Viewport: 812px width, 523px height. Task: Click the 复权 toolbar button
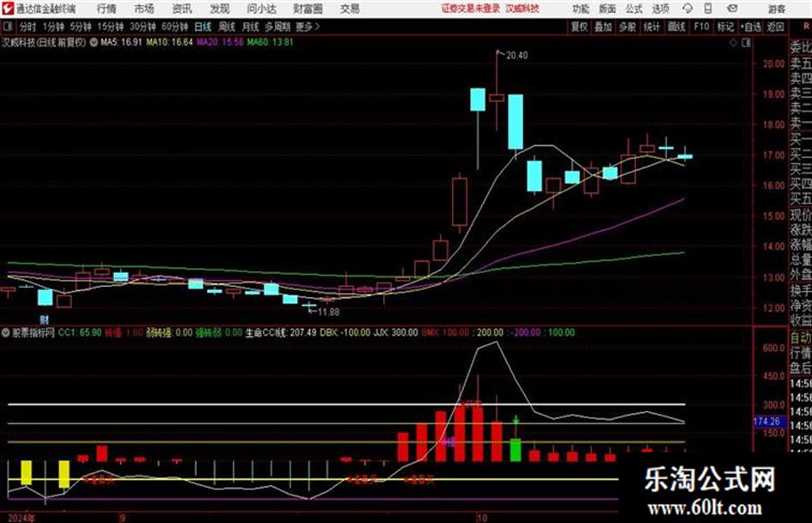579,27
